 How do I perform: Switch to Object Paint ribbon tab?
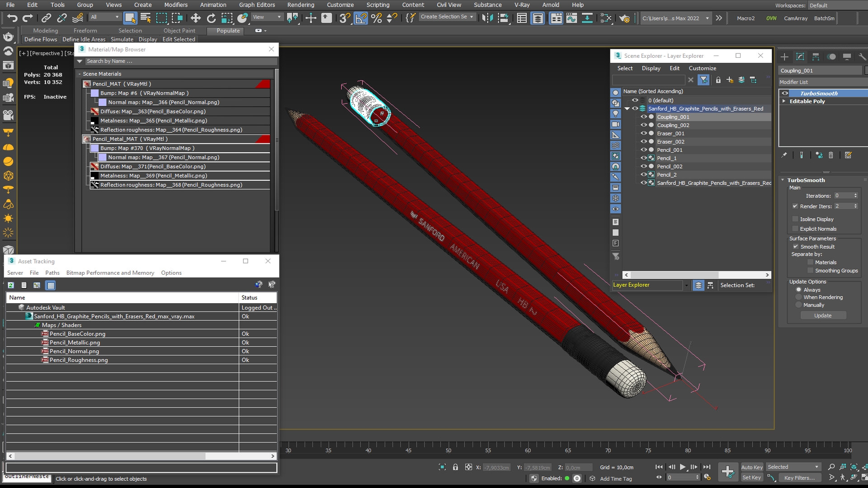[x=179, y=31]
